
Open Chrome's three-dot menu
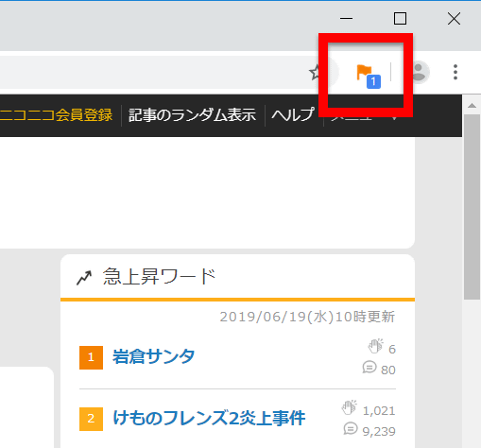coord(455,72)
